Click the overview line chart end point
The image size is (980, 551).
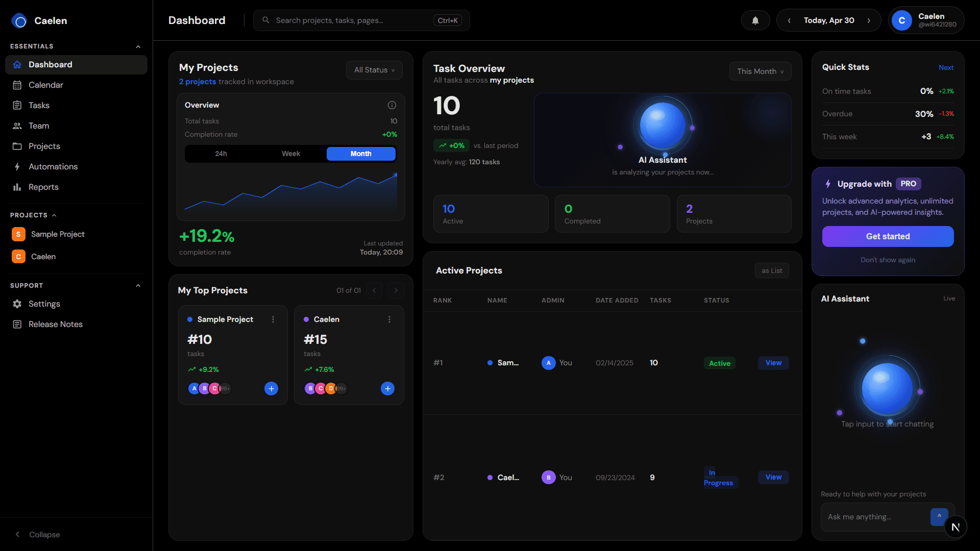pos(396,174)
